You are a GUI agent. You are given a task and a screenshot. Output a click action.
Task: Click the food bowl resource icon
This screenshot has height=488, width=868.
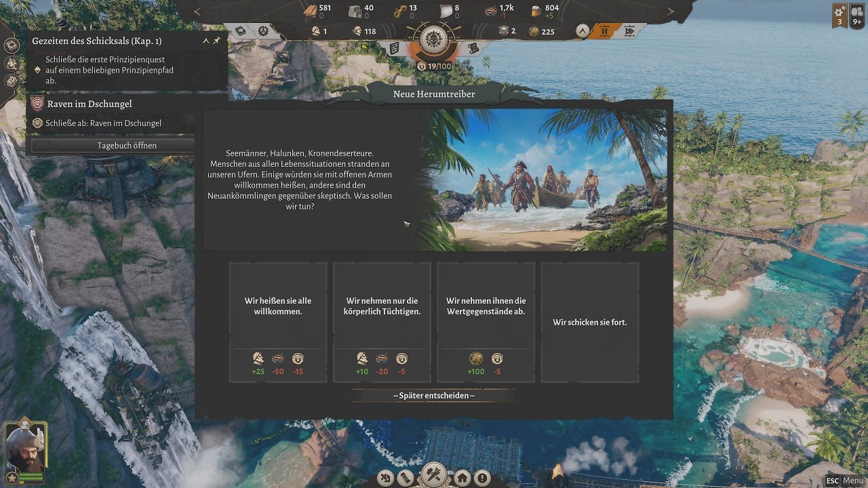pos(490,12)
